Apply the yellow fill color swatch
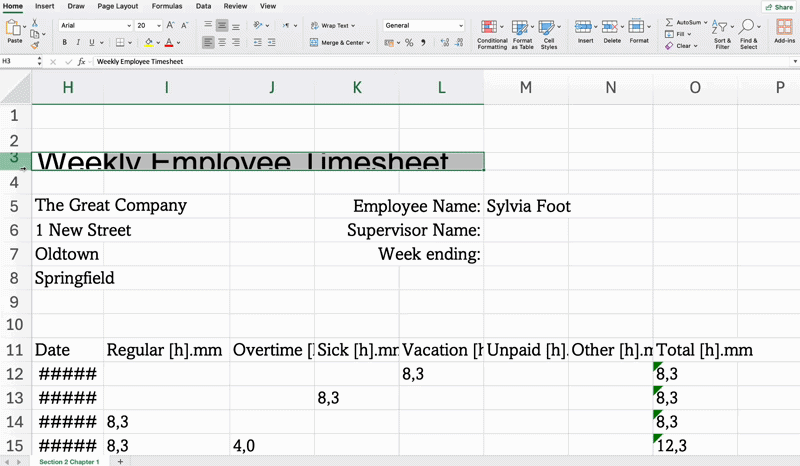Image resolution: width=800 pixels, height=466 pixels. point(148,43)
